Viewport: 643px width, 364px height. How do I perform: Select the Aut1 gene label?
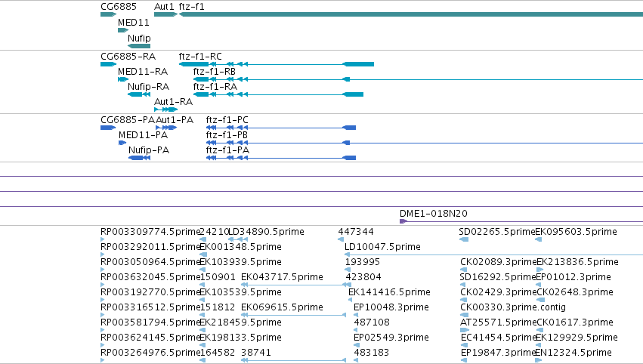(164, 7)
